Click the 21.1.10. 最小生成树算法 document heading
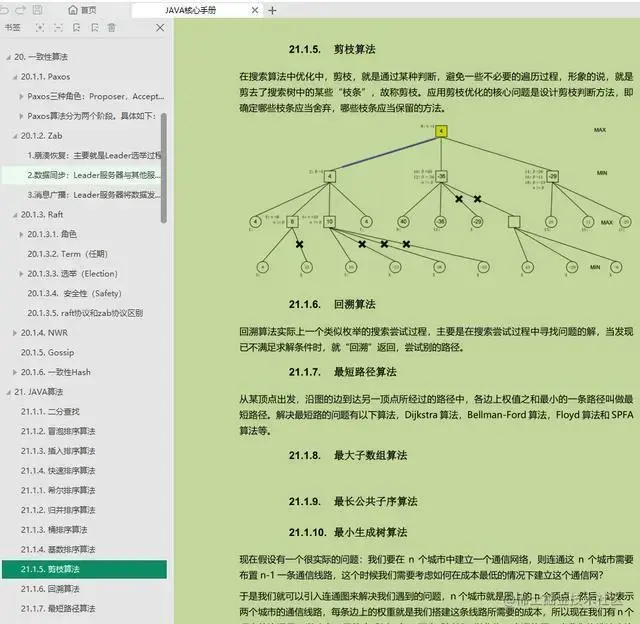The width and height of the screenshot is (640, 624). [348, 533]
